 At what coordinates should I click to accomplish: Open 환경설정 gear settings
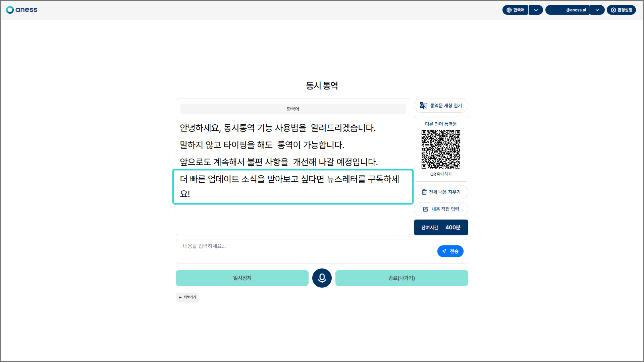(x=621, y=10)
